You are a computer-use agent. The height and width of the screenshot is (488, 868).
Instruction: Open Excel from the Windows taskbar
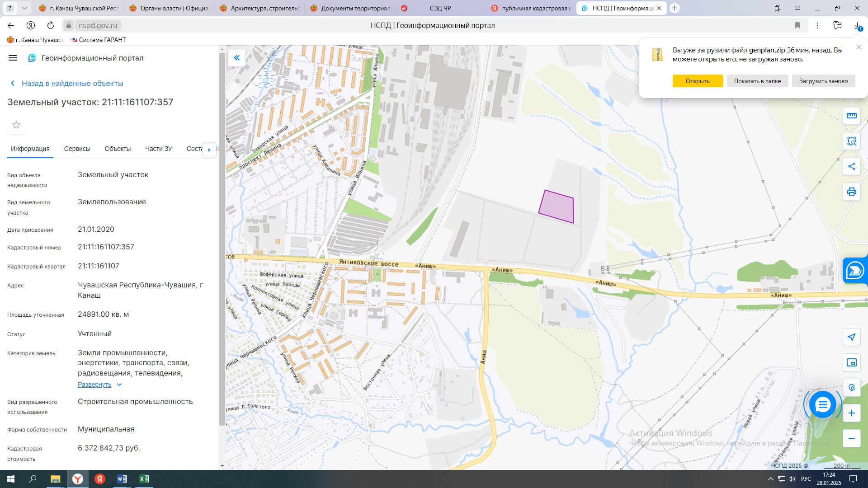coord(144,479)
